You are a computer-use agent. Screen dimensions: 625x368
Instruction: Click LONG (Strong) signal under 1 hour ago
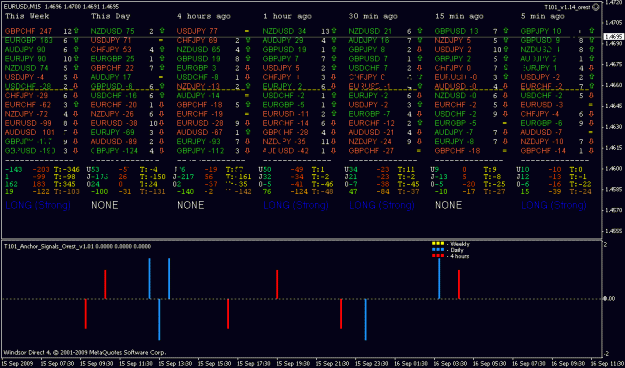pos(296,206)
